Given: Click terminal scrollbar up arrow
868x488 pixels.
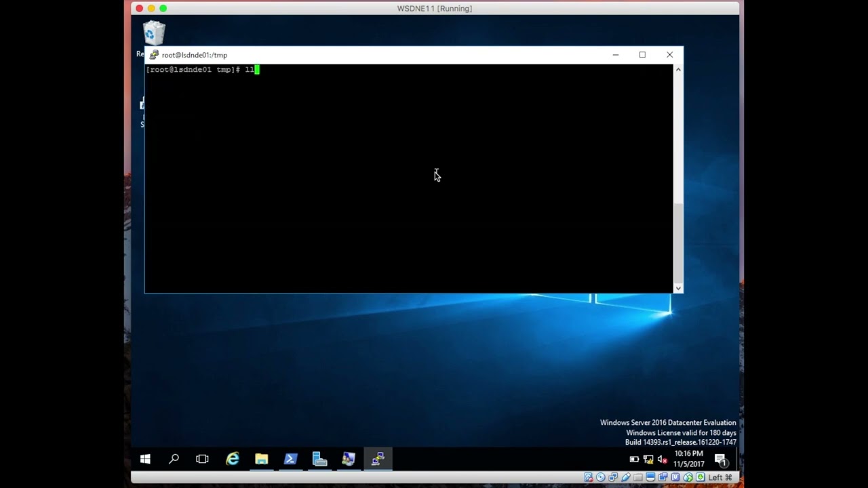Looking at the screenshot, I should coord(678,70).
